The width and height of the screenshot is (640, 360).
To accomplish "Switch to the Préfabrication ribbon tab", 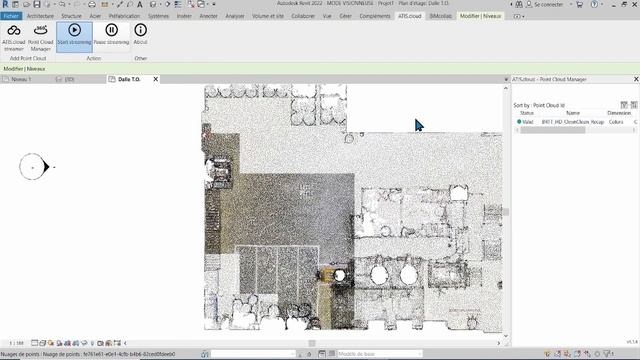I will (x=124, y=16).
